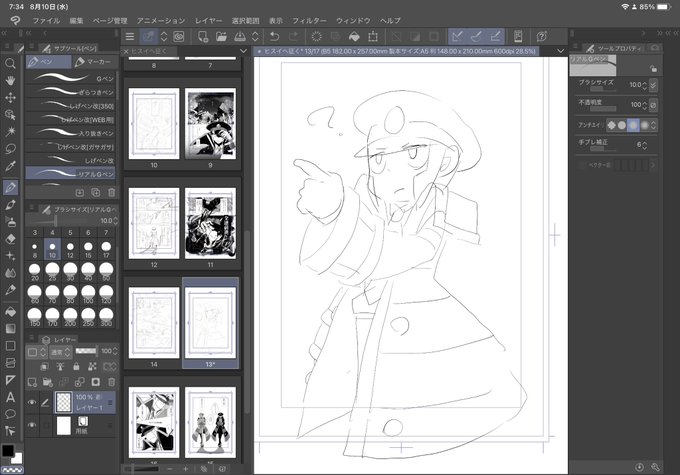This screenshot has height=475, width=680.
Task: Click the black foreground color swatch
Action: (x=7, y=450)
